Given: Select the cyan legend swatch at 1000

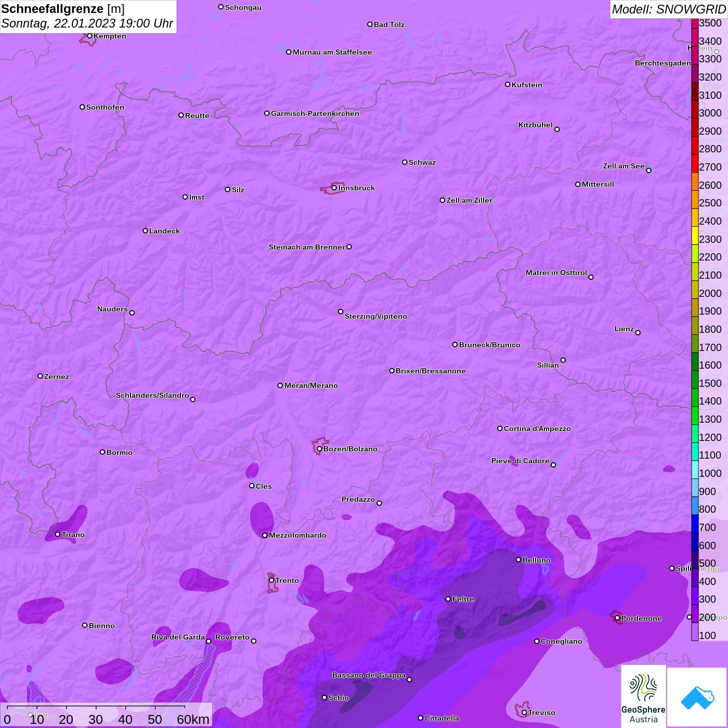Looking at the screenshot, I should click(x=695, y=469).
